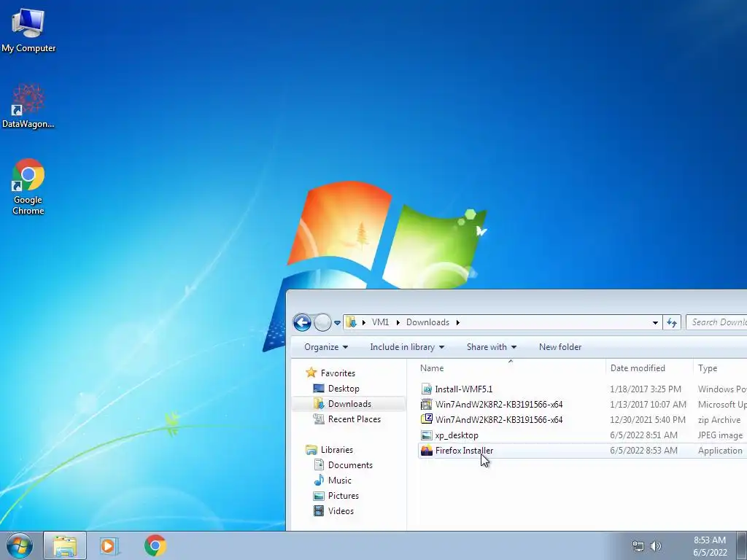The height and width of the screenshot is (560, 747).
Task: Click the 6/5/2022 8:53 AM date cell
Action: click(x=643, y=451)
